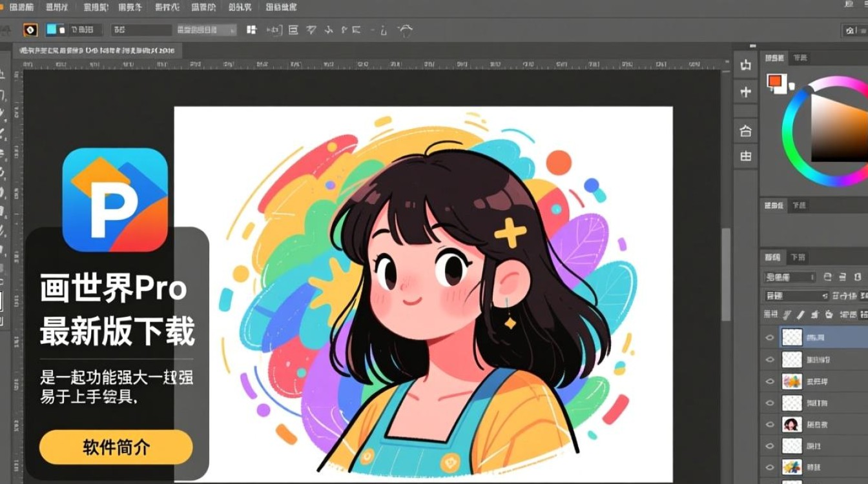
Task: Click the grid layout icon in options bar
Action: [252, 30]
